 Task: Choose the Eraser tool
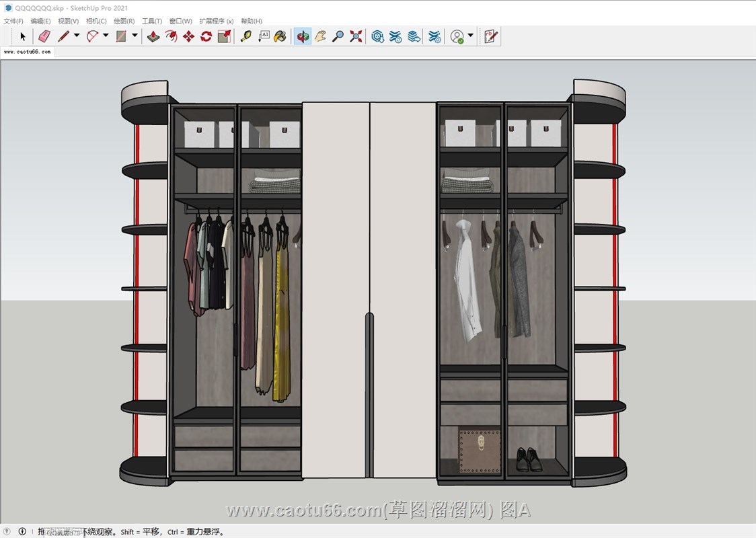[44, 36]
